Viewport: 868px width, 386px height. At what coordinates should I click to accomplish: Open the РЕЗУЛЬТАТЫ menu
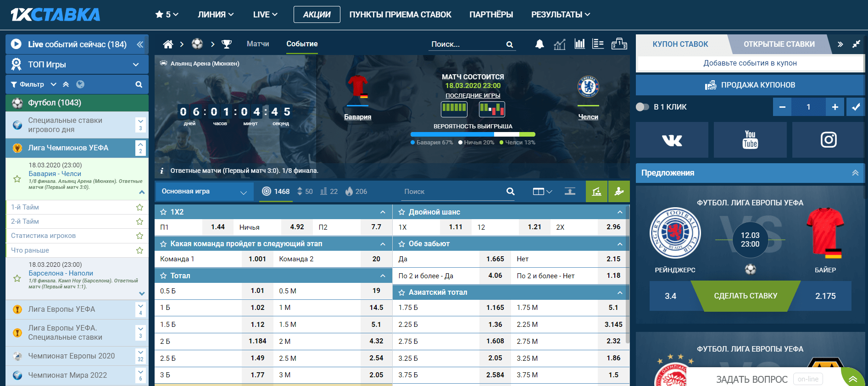560,15
